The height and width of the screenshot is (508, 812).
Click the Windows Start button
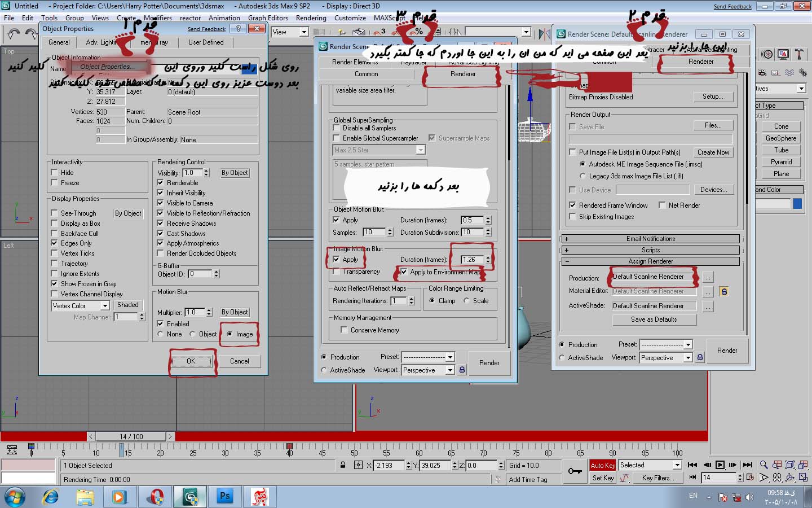15,497
